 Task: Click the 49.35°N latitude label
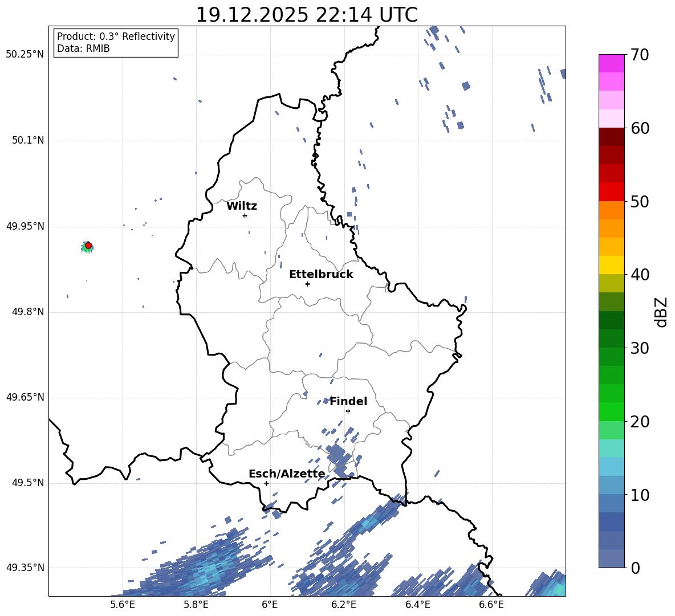click(x=25, y=568)
